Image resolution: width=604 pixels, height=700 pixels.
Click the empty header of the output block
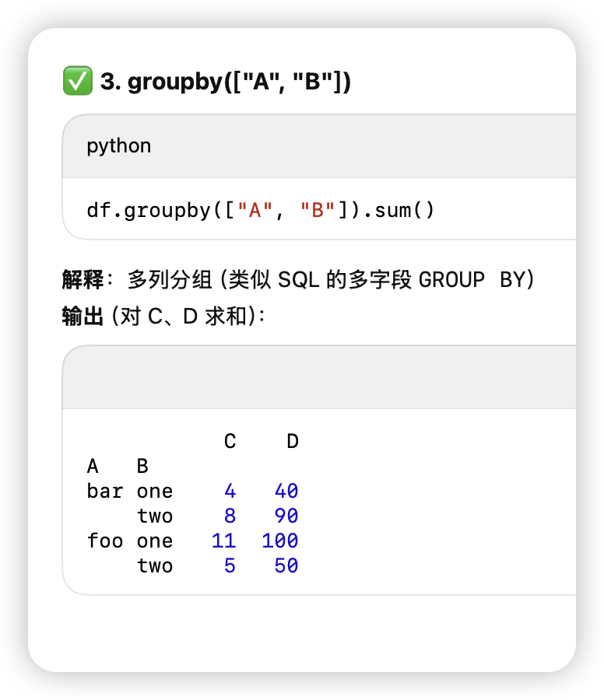pyautogui.click(x=319, y=377)
